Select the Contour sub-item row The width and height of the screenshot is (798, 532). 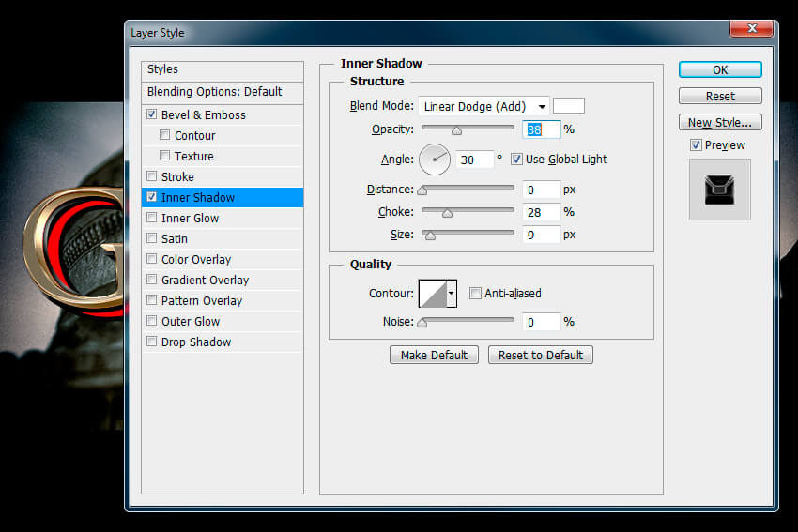[x=223, y=135]
